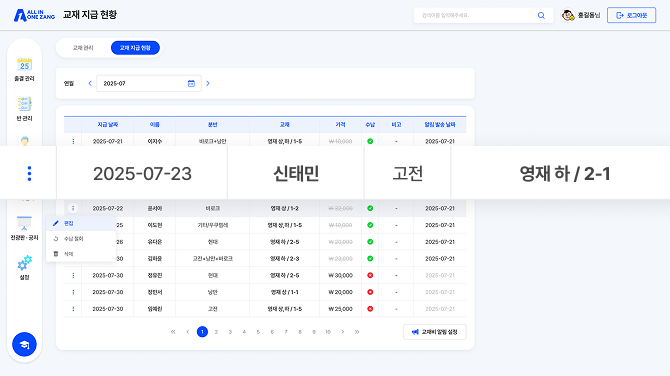
Task: Click 고전+낭만+바로크 class cell
Action: [x=212, y=258]
